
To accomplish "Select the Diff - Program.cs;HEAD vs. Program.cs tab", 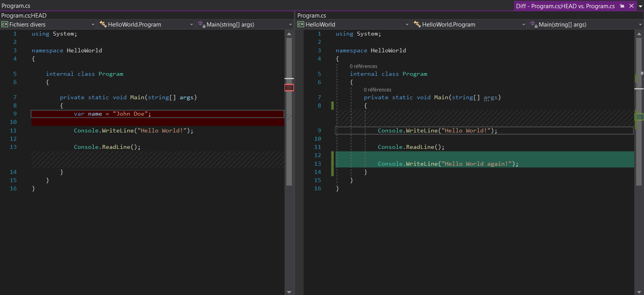I will tap(565, 6).
